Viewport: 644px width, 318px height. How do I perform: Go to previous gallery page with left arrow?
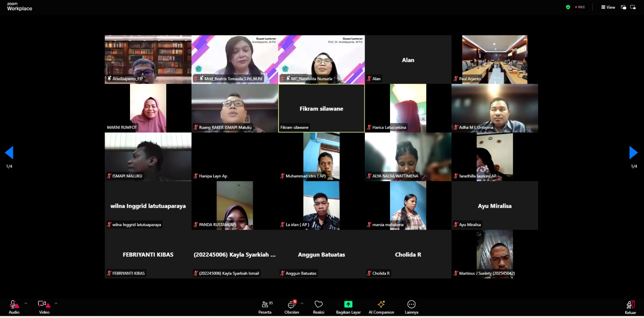(9, 153)
